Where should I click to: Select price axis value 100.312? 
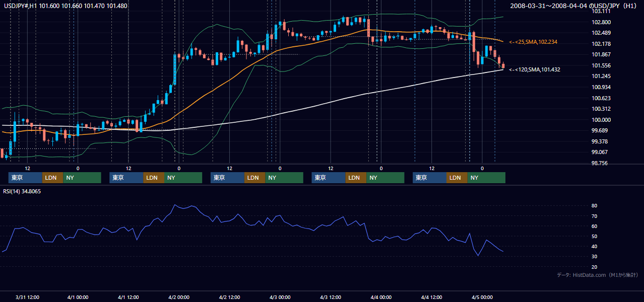601,109
